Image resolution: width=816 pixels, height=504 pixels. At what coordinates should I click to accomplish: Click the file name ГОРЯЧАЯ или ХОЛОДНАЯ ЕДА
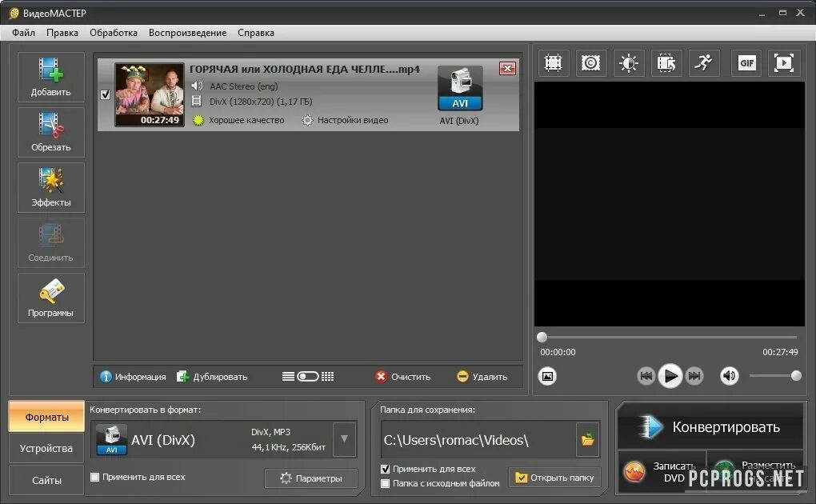pyautogui.click(x=305, y=70)
